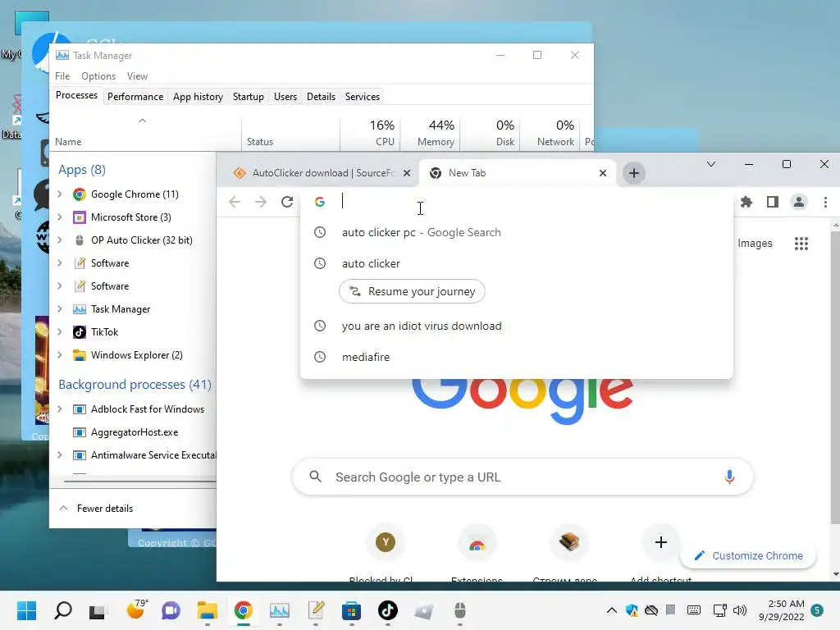Switch to the Performance tab
Viewport: 840px width, 630px height.
click(135, 97)
